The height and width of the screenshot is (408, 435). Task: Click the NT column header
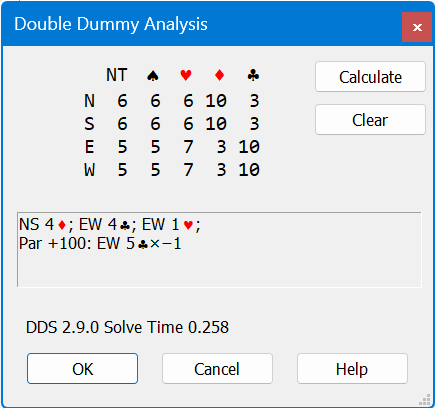pos(117,75)
